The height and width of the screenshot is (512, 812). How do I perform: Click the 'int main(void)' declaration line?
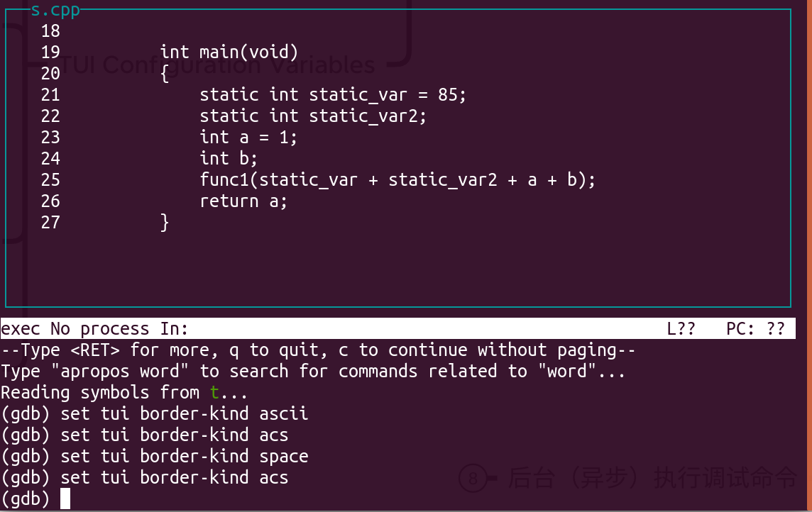pyautogui.click(x=229, y=52)
